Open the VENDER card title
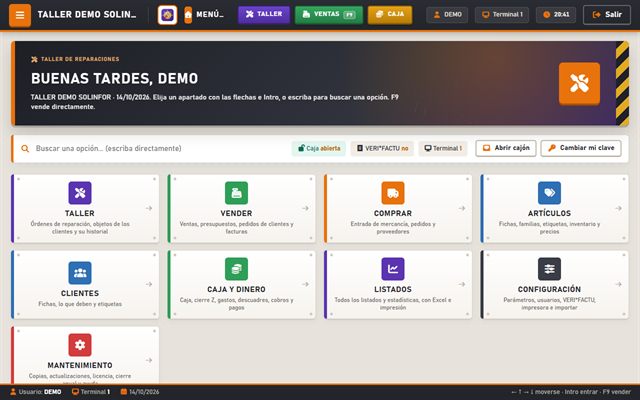This screenshot has height=400, width=640. [236, 213]
